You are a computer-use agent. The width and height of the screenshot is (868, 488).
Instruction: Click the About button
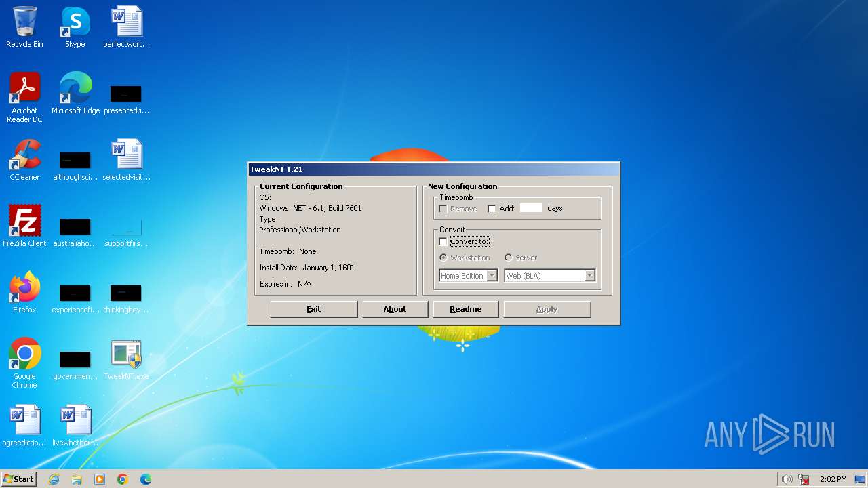tap(395, 309)
